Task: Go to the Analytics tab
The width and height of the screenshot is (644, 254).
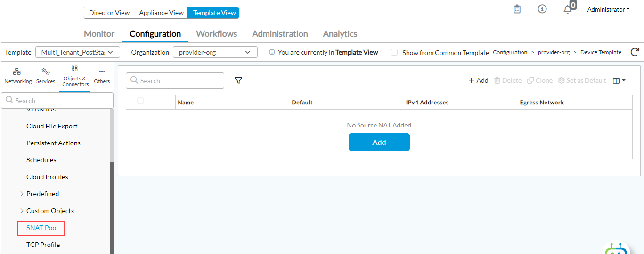Action: tap(340, 34)
